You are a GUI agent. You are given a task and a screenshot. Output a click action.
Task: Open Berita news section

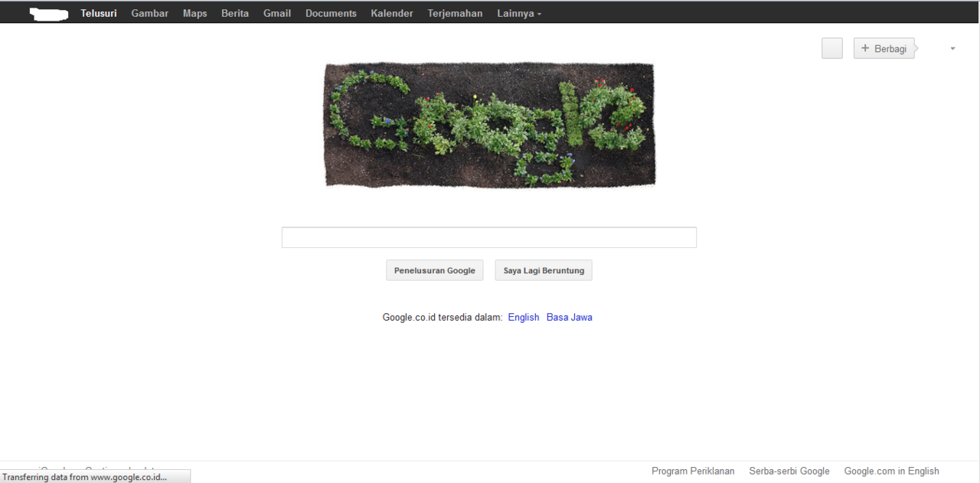pos(235,13)
